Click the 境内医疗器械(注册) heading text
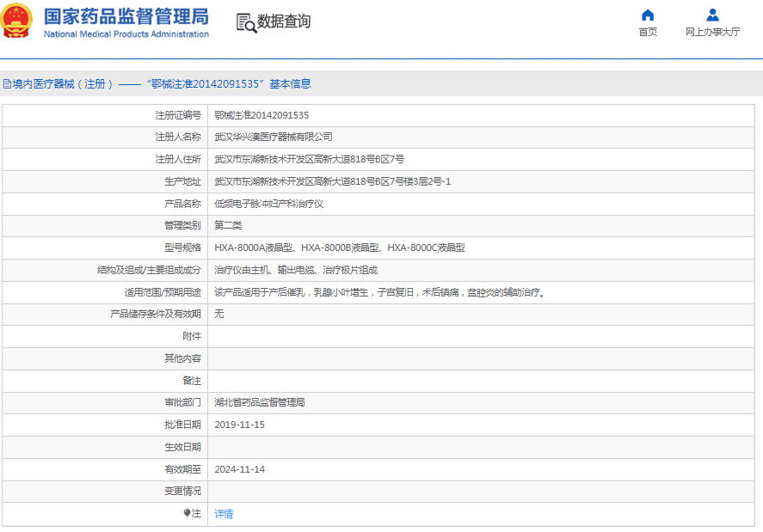Viewport: 763px width, 532px height. [64, 84]
